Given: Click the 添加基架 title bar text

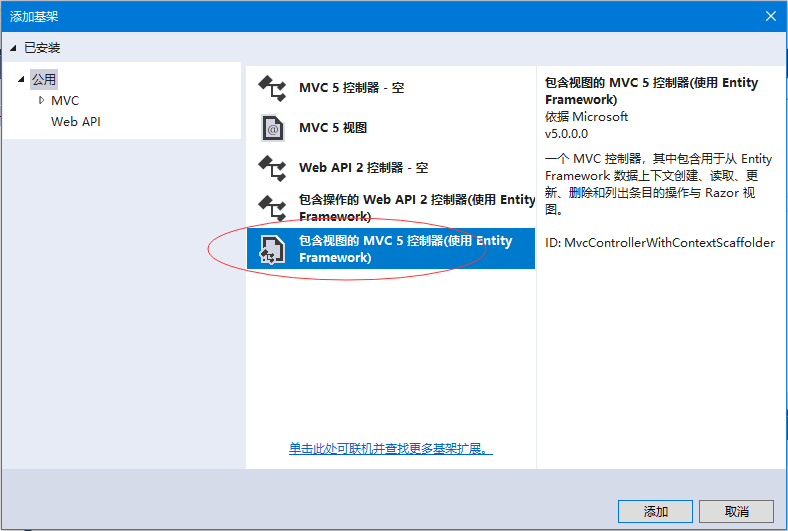Looking at the screenshot, I should coord(36,16).
